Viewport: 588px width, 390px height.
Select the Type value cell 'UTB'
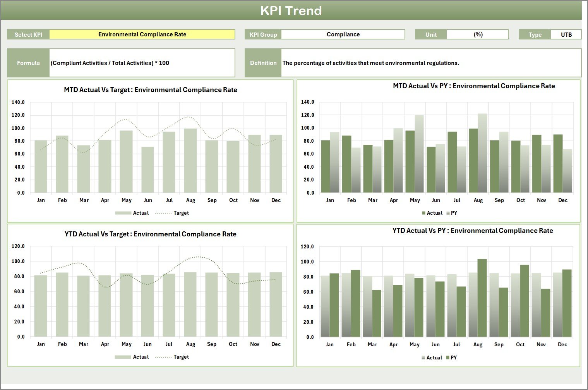[x=566, y=34]
